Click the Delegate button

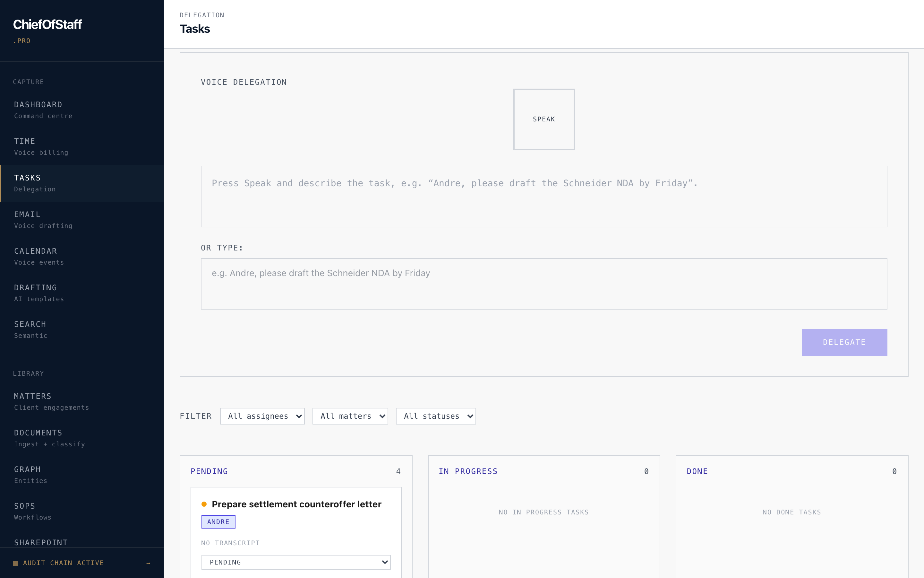[x=844, y=342]
